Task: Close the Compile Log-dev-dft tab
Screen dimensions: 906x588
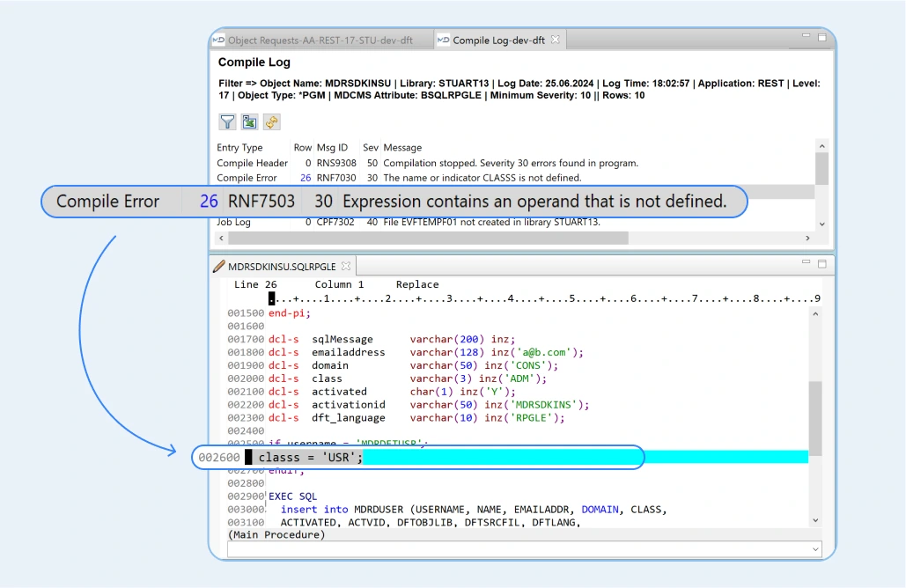Action: click(555, 40)
